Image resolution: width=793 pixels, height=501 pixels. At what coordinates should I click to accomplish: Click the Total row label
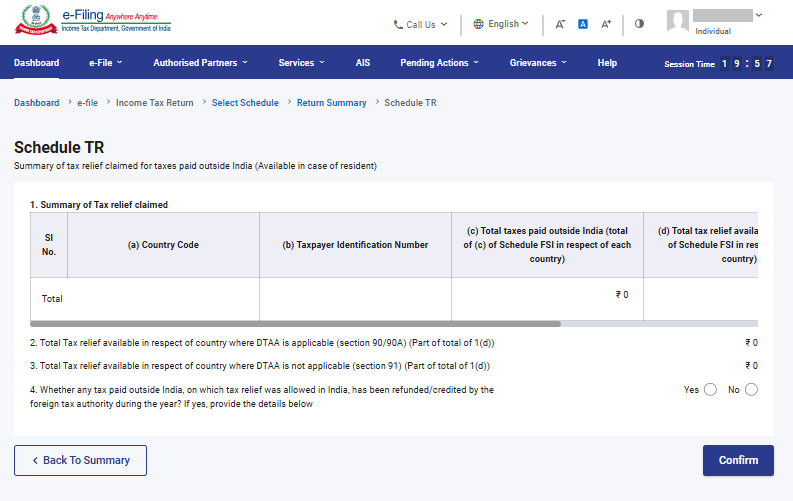click(52, 299)
